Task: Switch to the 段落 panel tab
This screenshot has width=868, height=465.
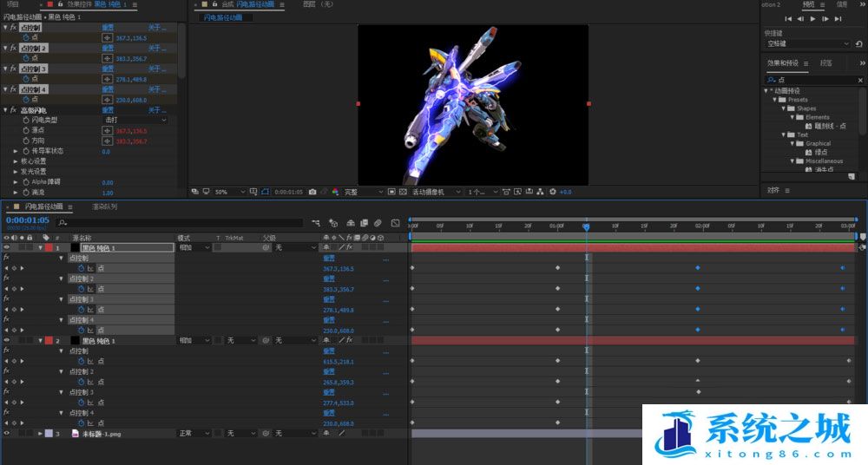Action: tap(826, 63)
